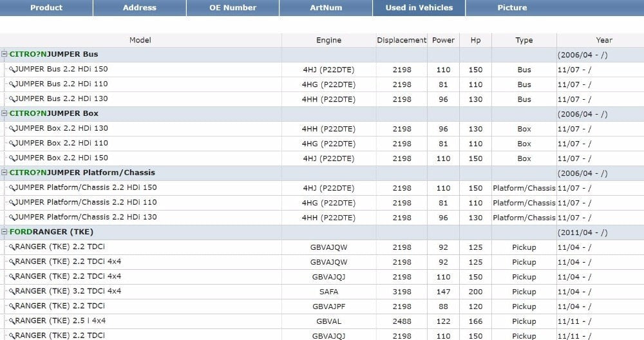Image resolution: width=644 pixels, height=340 pixels.
Task: Click magnifier icon beside JUMPER Bus 2.2 HDi 150
Action: pos(12,70)
